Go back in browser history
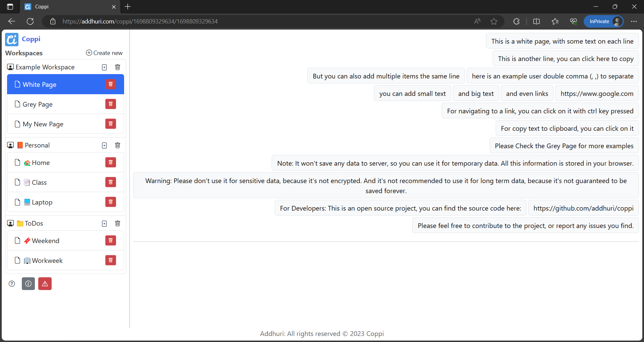Image resolution: width=644 pixels, height=342 pixels. (x=12, y=21)
